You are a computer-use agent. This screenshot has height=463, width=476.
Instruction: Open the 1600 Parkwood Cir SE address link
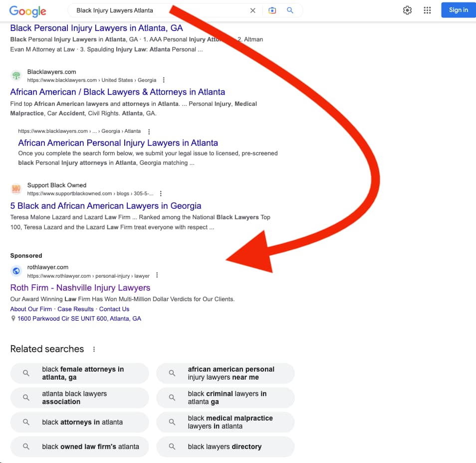coord(79,318)
